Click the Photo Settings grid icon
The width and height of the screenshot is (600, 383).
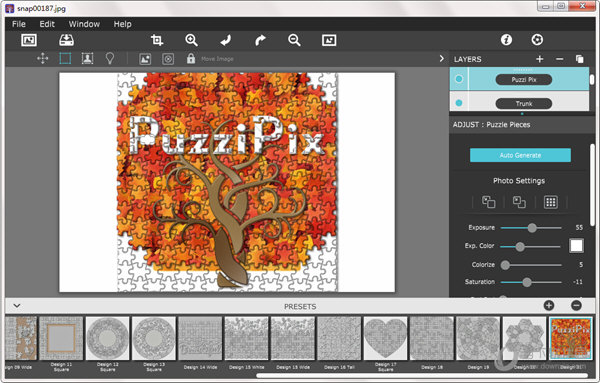551,202
